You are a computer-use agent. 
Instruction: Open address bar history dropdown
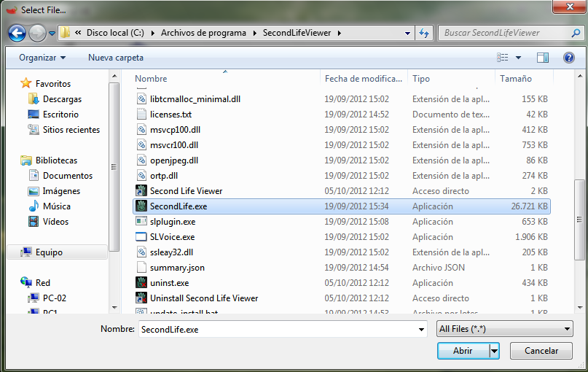(407, 34)
